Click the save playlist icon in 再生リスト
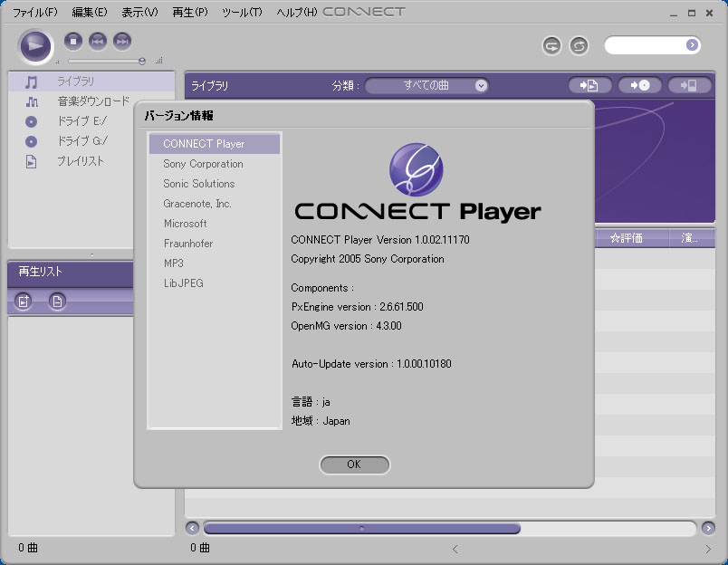Image resolution: width=728 pixels, height=565 pixels. 57,302
